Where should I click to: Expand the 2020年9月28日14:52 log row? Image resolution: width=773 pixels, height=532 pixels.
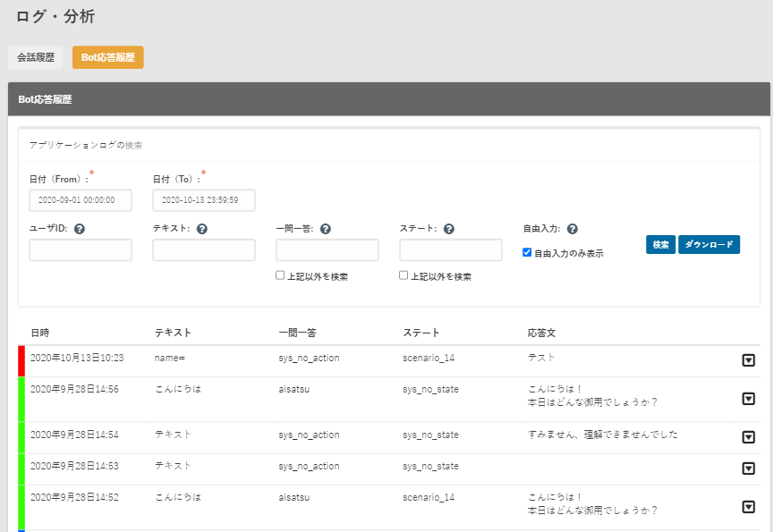pos(748,507)
